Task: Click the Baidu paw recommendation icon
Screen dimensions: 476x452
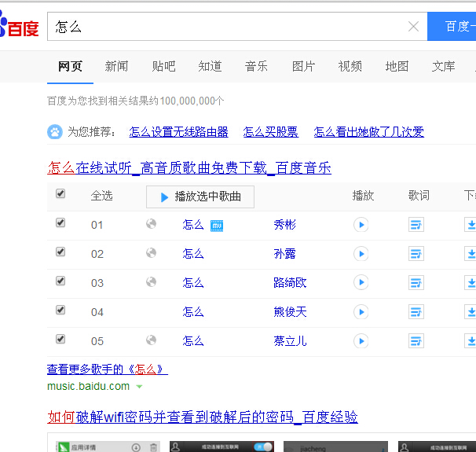Action: 55,132
